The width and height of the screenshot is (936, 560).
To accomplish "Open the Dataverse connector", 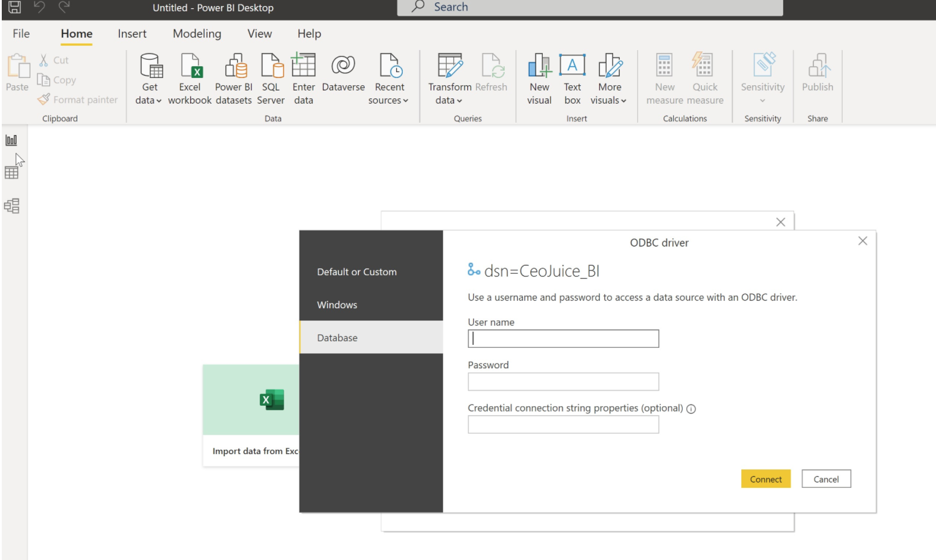I will [343, 73].
